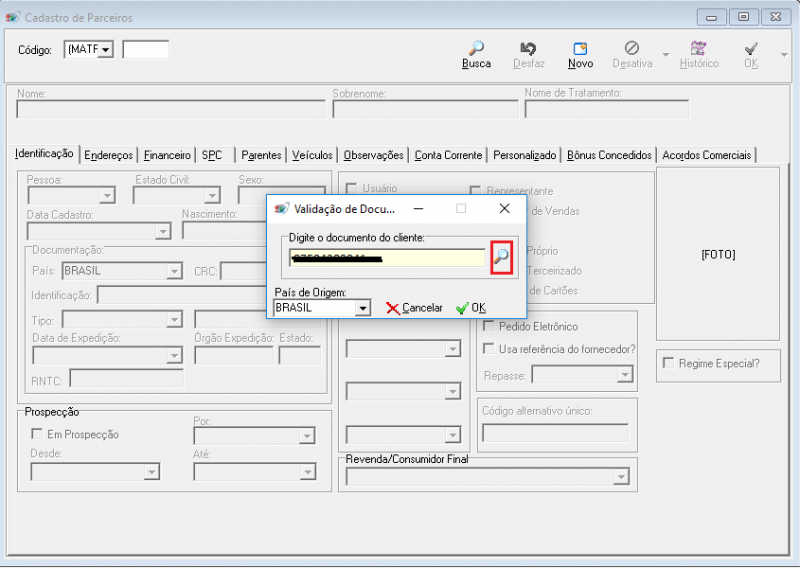Image resolution: width=800 pixels, height=569 pixels.
Task: Open the Código type dropdown
Action: point(105,49)
